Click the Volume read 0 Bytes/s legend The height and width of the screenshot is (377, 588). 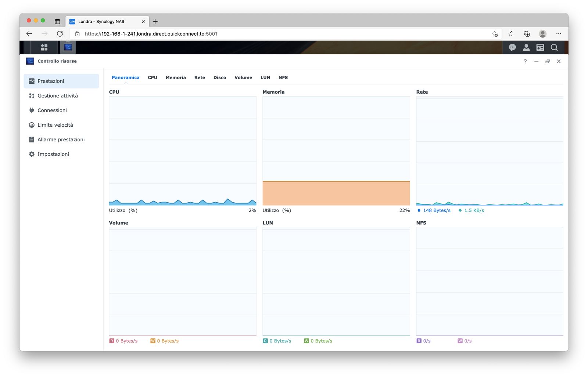(x=123, y=341)
